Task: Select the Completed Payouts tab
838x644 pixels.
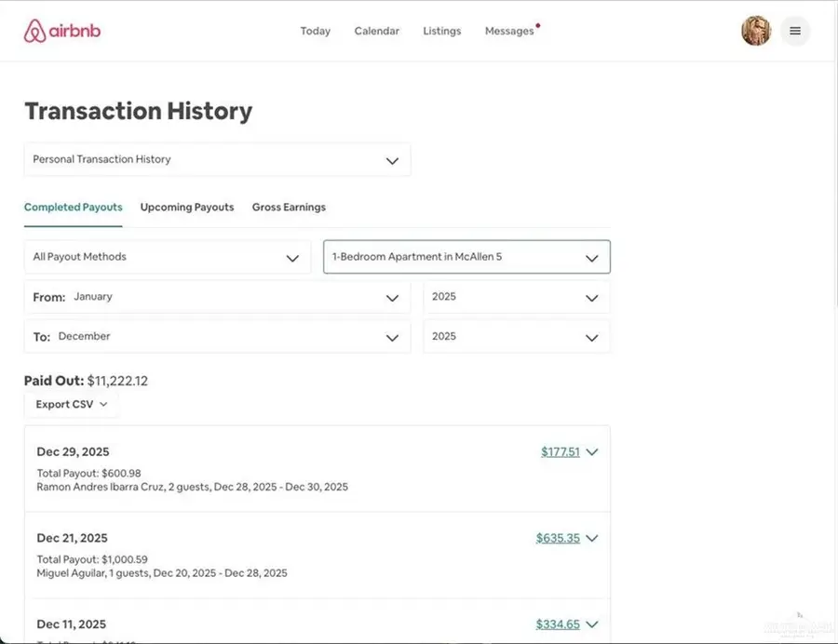Action: tap(73, 207)
